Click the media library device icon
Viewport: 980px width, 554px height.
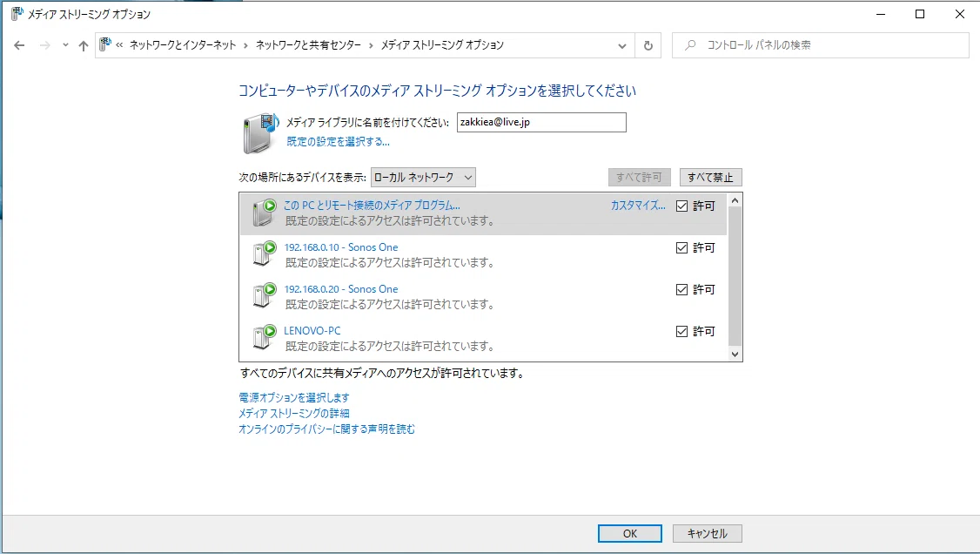coord(260,132)
